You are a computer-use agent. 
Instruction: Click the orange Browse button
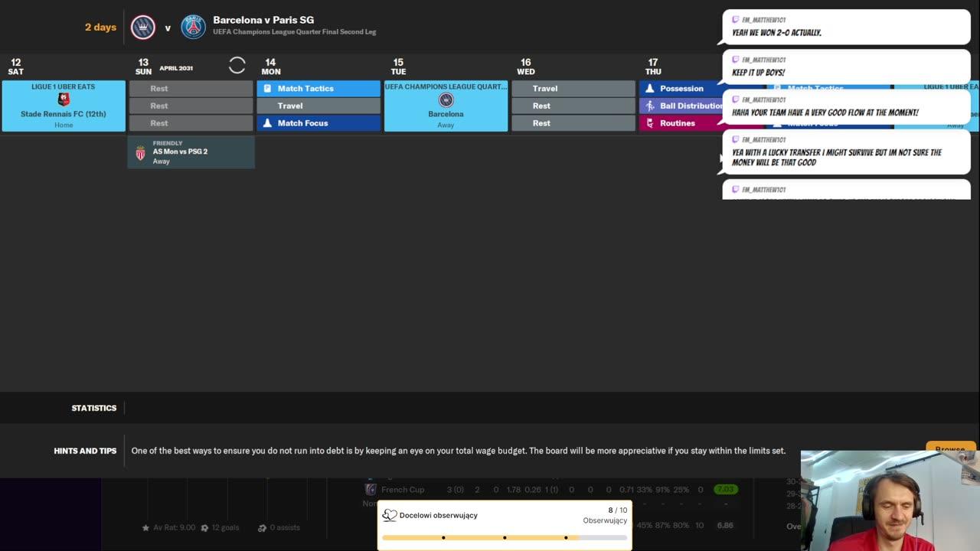pos(950,449)
